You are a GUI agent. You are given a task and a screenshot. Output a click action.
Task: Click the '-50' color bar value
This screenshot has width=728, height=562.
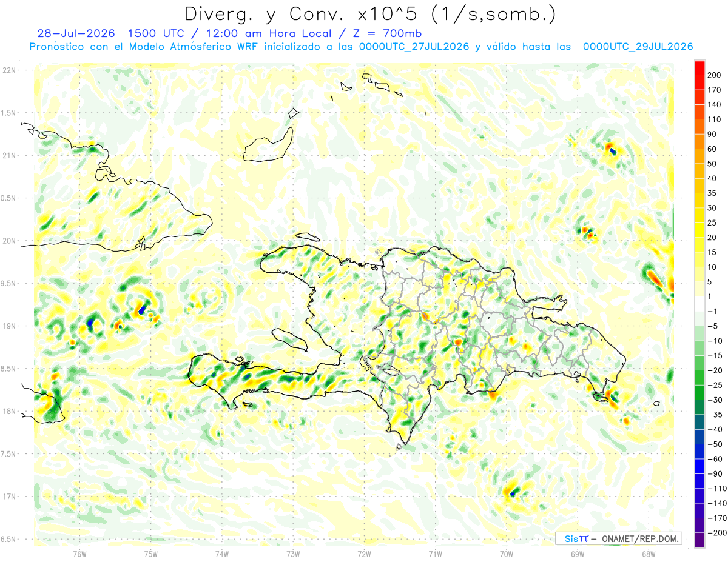click(716, 444)
